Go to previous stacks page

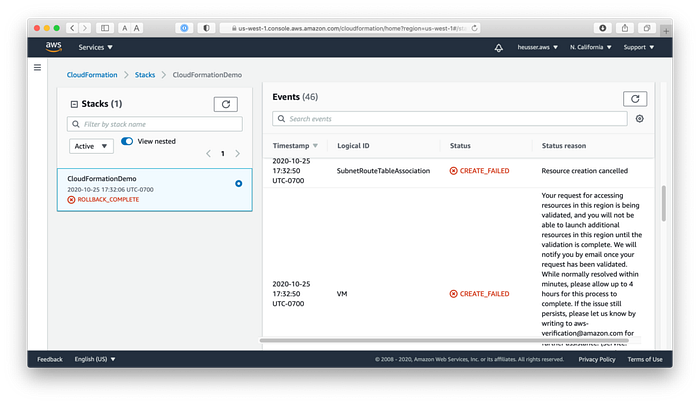[x=208, y=154]
